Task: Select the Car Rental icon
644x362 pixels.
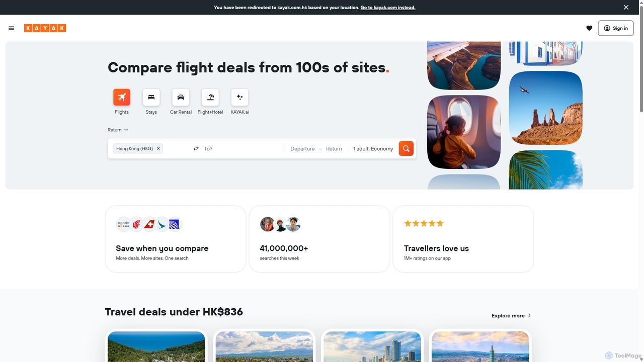Action: pyautogui.click(x=181, y=97)
